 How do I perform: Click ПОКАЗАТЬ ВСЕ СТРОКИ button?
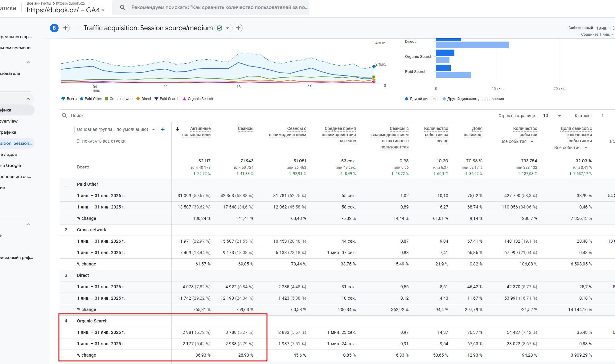101,141
